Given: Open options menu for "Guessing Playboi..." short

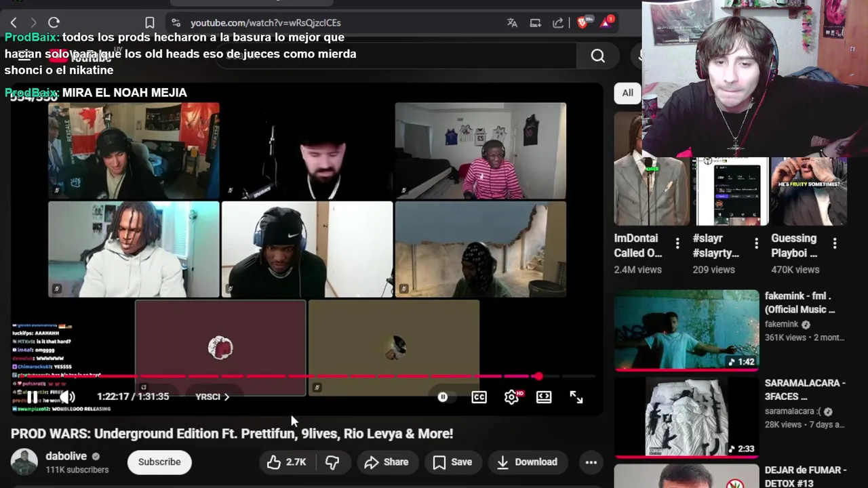Looking at the screenshot, I should (x=835, y=243).
